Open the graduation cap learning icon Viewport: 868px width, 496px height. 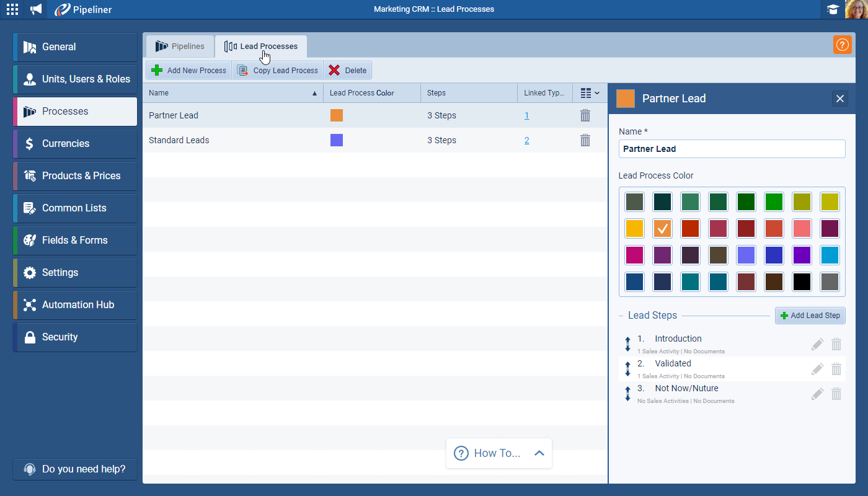(x=833, y=9)
